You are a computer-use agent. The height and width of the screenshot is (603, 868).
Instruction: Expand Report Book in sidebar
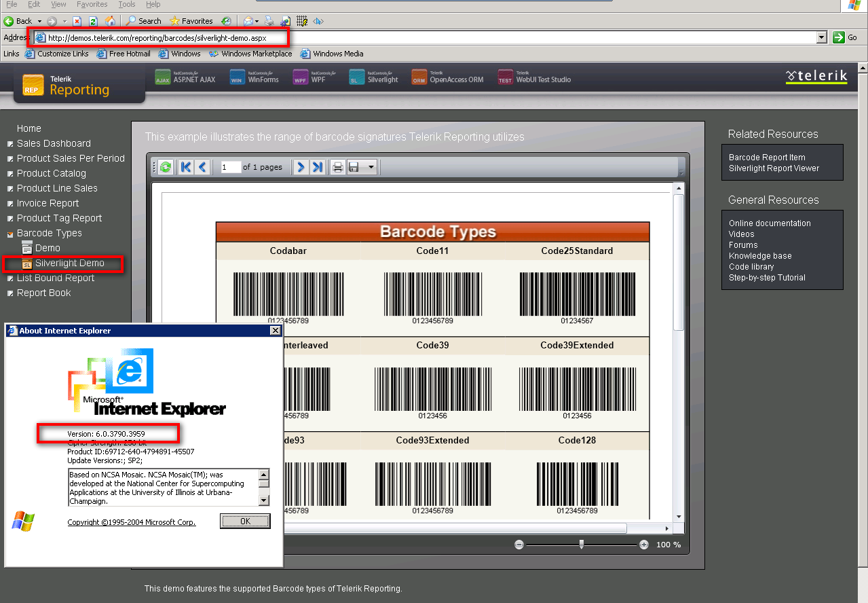(10, 293)
